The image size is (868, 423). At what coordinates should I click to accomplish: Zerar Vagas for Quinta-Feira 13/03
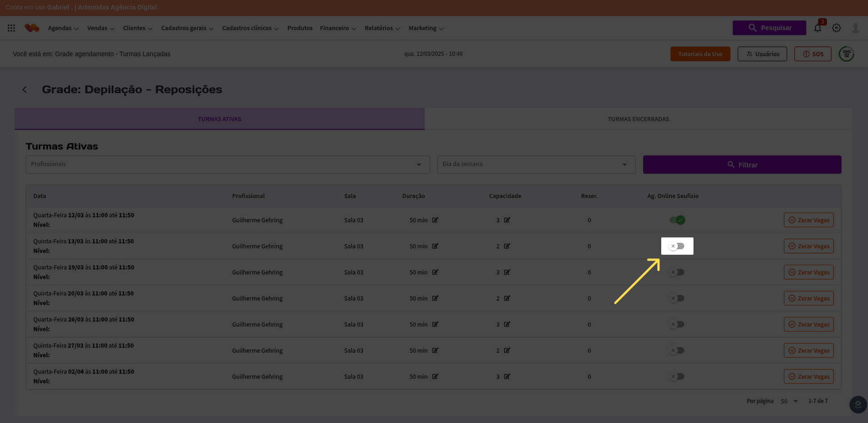coord(808,246)
